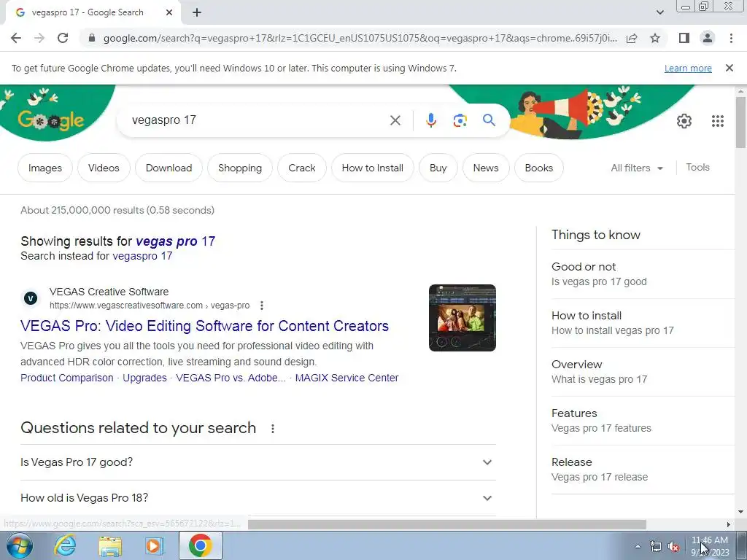Search instead for vegaspro 17
Image resolution: width=747 pixels, height=560 pixels.
click(x=142, y=256)
